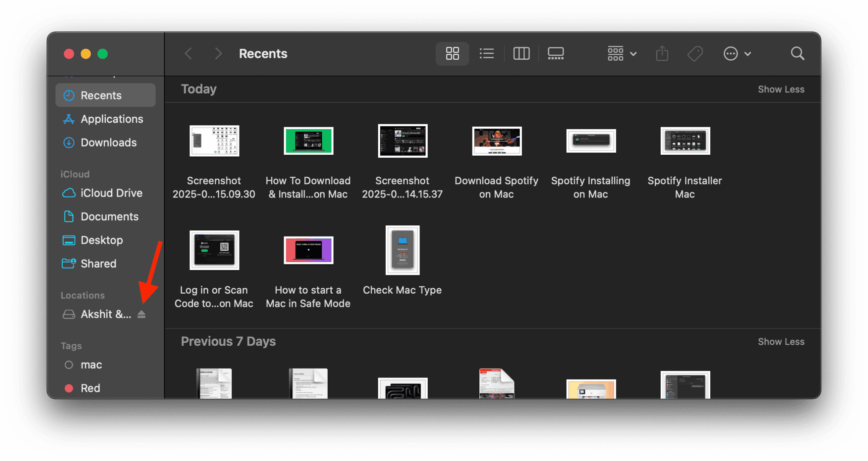This screenshot has width=868, height=461.
Task: Select the Red tag
Action: pyautogui.click(x=90, y=388)
